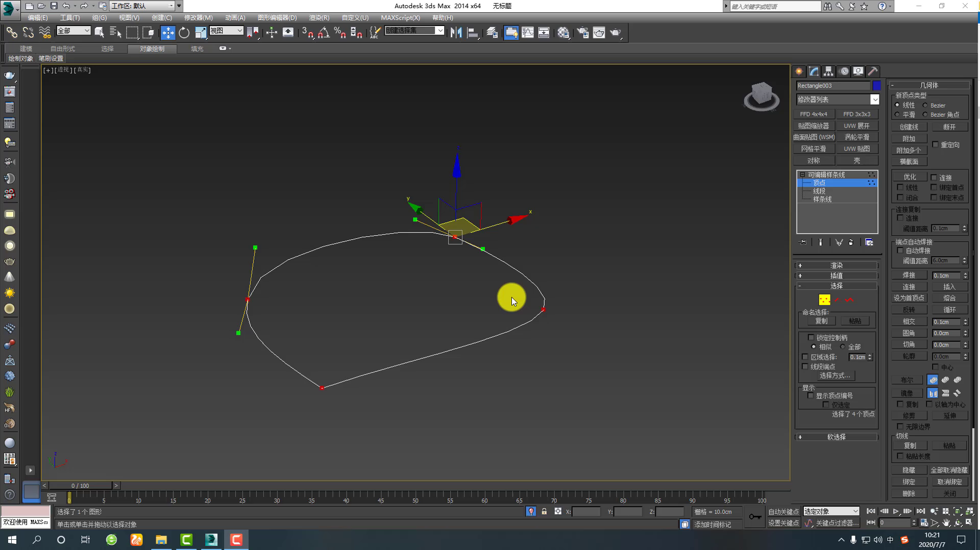The image size is (980, 550).
Task: Enable the 自动焊接 checkbox
Action: pos(900,251)
